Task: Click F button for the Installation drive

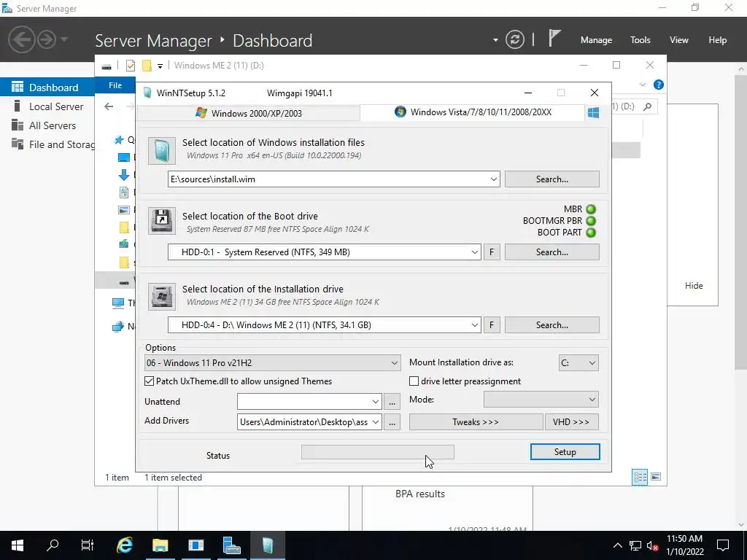Action: (x=492, y=325)
